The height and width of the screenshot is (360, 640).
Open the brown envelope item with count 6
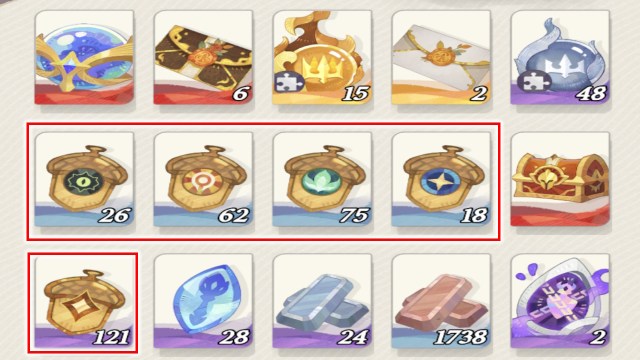click(x=203, y=58)
